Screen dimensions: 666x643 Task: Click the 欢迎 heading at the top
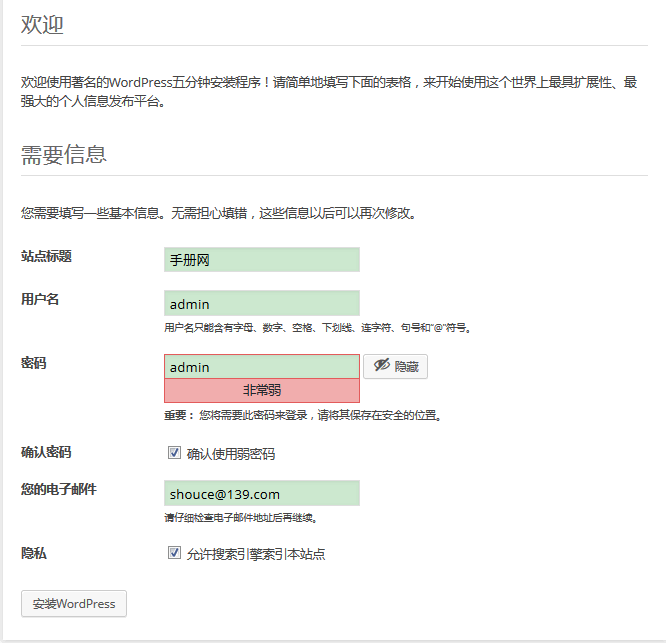(x=42, y=25)
